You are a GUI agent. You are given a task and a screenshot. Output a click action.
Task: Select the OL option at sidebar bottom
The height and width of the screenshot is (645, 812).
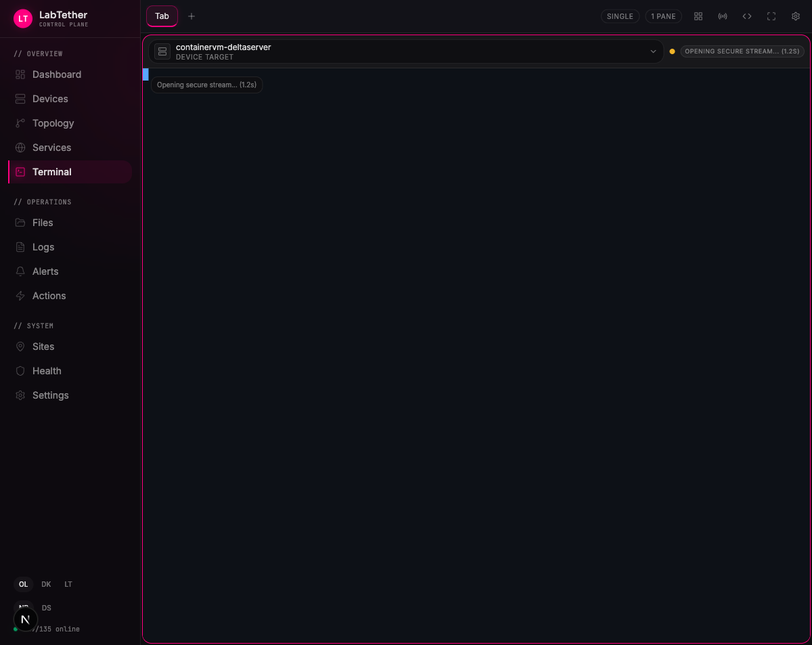24,584
